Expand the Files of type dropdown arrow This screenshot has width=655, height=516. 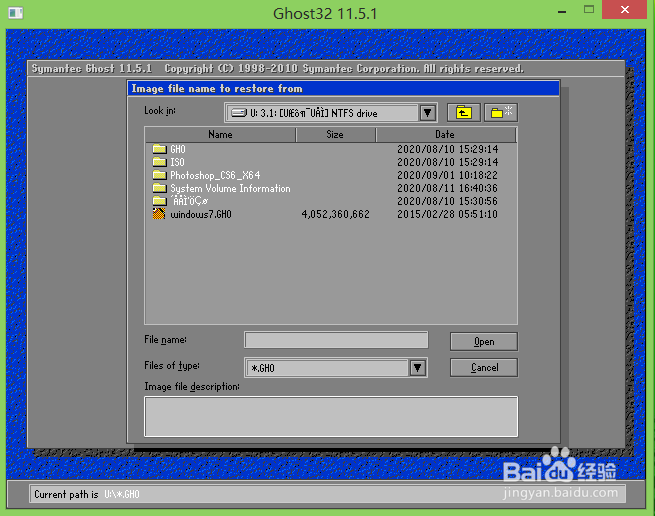pyautogui.click(x=417, y=368)
